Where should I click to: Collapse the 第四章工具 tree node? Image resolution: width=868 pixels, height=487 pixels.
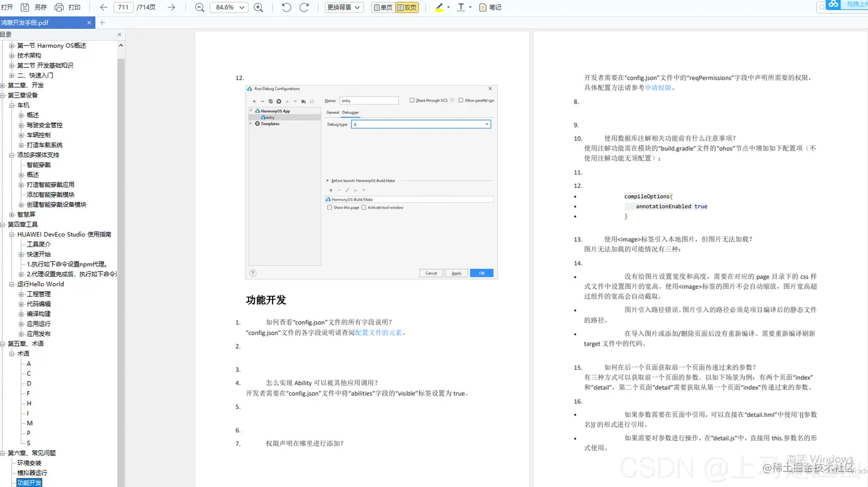point(2,225)
